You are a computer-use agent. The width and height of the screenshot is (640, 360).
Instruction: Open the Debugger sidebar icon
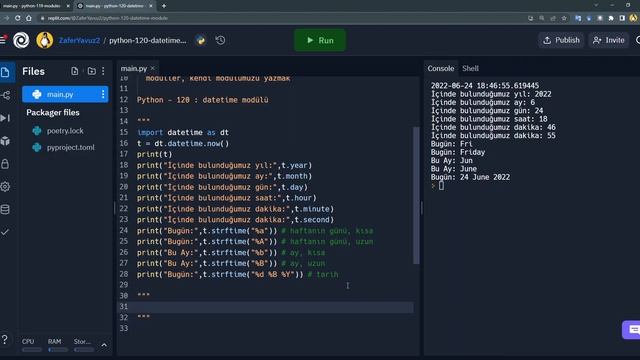(x=6, y=118)
